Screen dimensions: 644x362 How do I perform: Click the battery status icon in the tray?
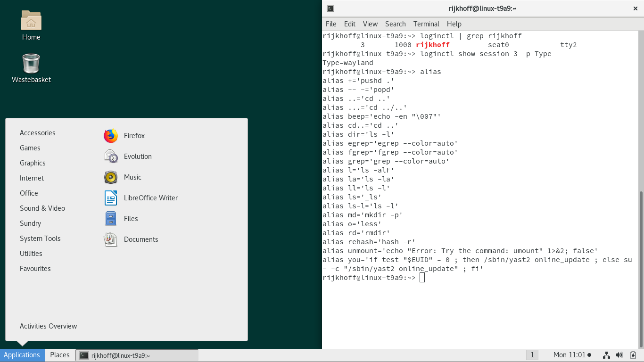point(633,355)
